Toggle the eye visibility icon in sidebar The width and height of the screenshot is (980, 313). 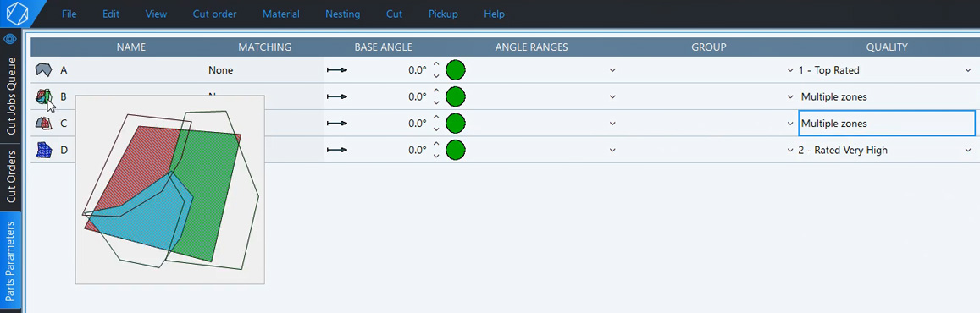(10, 40)
